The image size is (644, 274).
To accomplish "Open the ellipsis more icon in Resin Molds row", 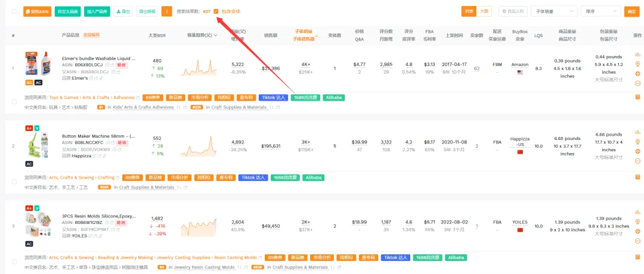I will click(638, 241).
